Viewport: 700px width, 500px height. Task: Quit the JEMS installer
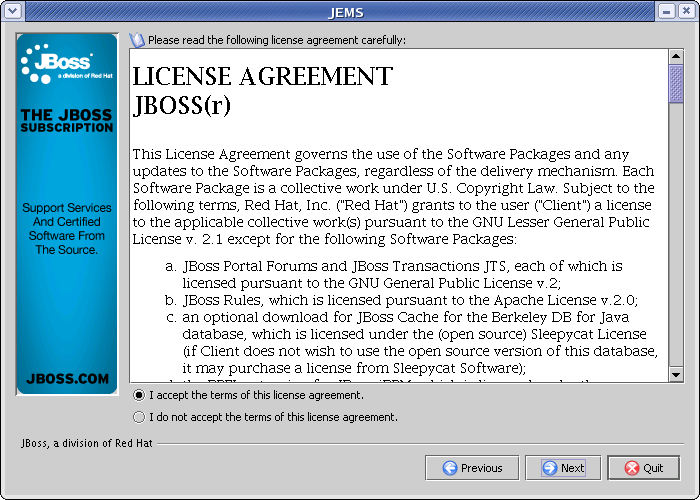(644, 468)
